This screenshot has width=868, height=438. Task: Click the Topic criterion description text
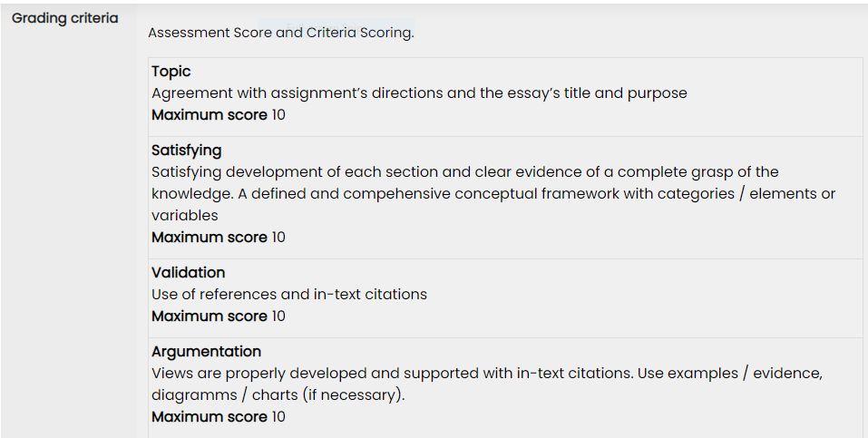[419, 93]
